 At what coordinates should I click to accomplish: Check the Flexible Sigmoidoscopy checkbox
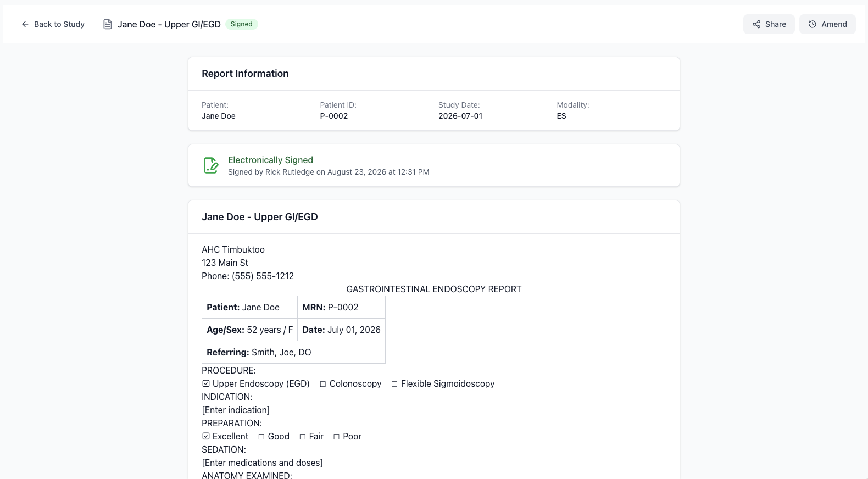pos(394,384)
